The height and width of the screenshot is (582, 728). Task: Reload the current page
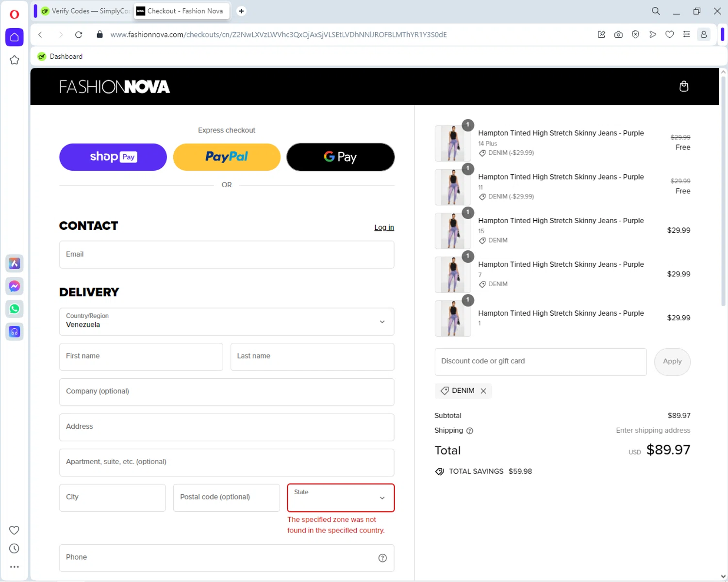[x=79, y=34]
